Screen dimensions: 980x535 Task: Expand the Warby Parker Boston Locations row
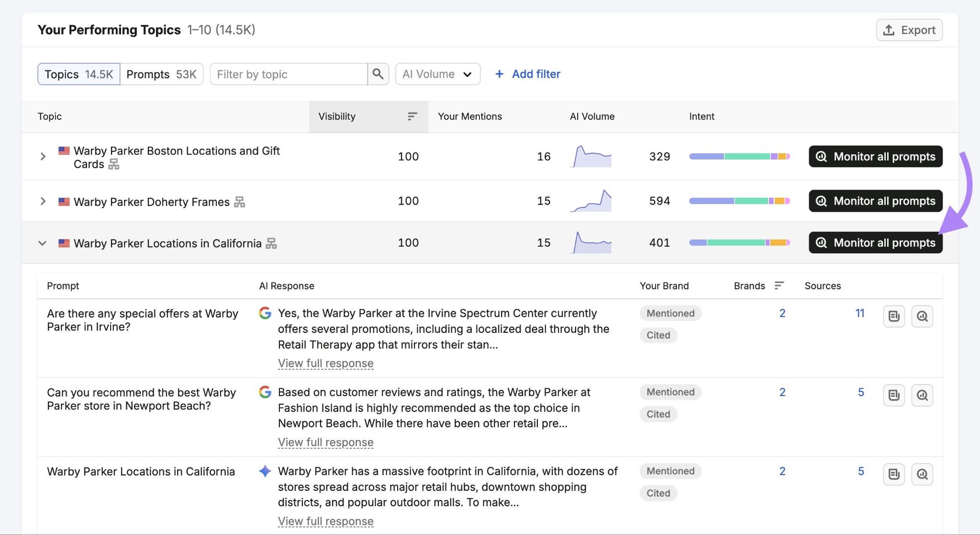[43, 157]
